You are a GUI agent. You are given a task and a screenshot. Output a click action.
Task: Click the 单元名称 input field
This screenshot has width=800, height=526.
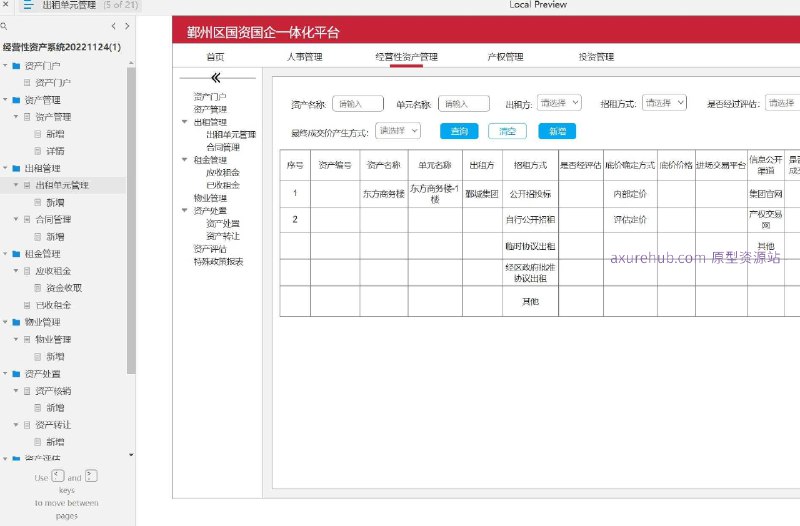[x=464, y=104]
